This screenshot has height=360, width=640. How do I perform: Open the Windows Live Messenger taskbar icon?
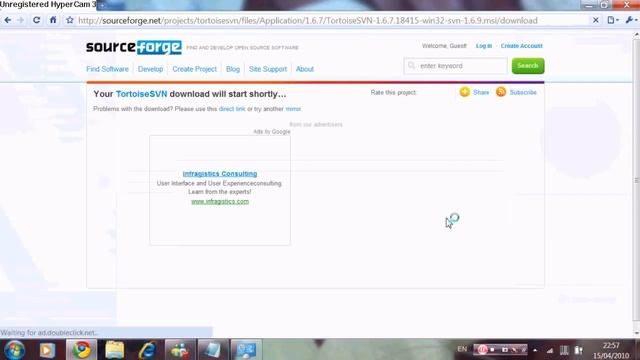coord(180,350)
